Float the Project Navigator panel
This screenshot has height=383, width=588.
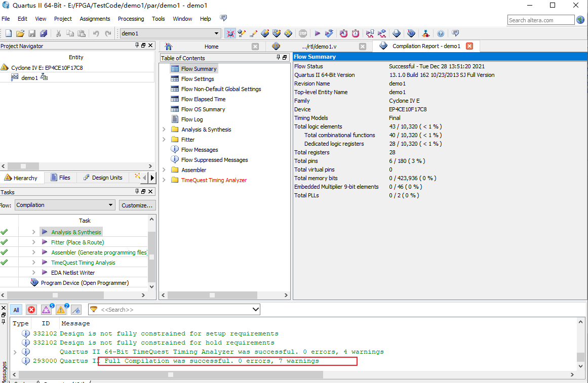click(x=143, y=46)
